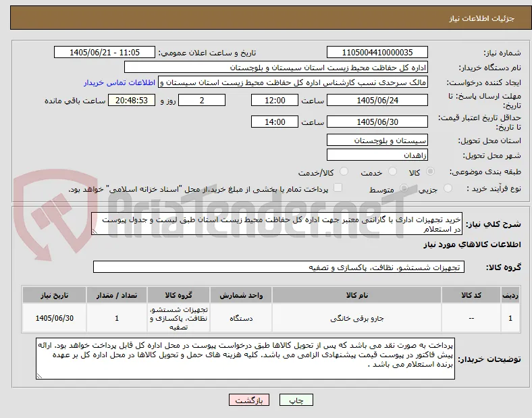The height and width of the screenshot is (418, 532).
Task: Click delivery province field سیستان و بلوچستان
Action: click(x=377, y=140)
